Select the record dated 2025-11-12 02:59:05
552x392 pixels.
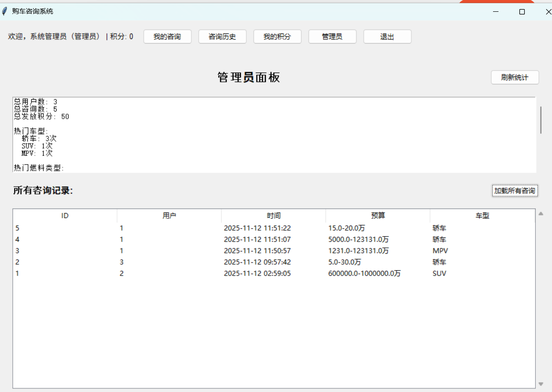click(274, 273)
